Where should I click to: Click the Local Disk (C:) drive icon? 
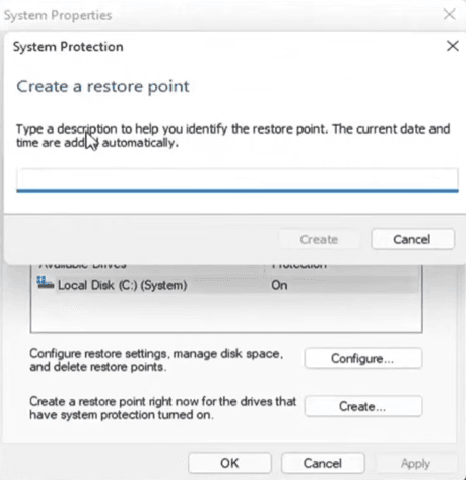pyautogui.click(x=45, y=283)
